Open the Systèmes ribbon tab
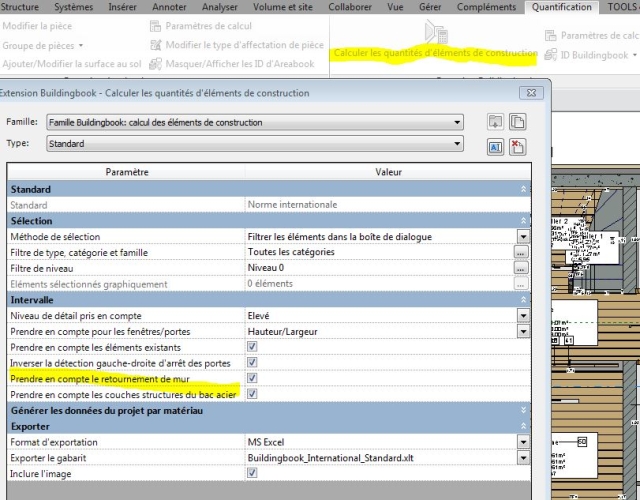The image size is (640, 500). click(73, 7)
